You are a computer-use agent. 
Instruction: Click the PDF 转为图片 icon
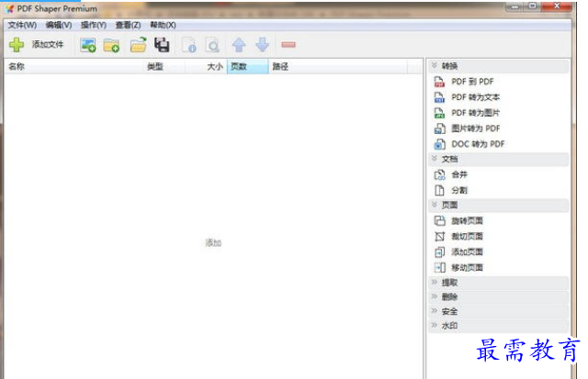439,113
